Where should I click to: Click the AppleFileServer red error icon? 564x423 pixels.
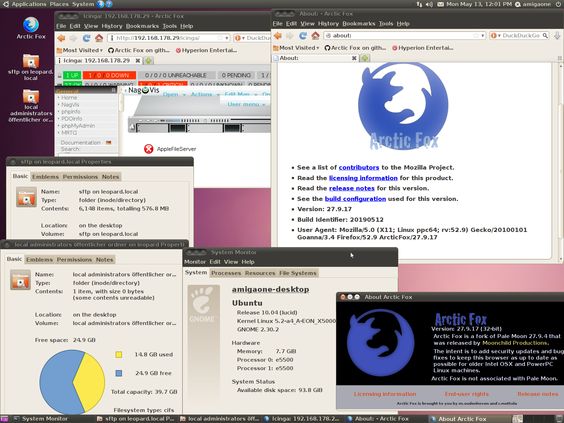149,149
